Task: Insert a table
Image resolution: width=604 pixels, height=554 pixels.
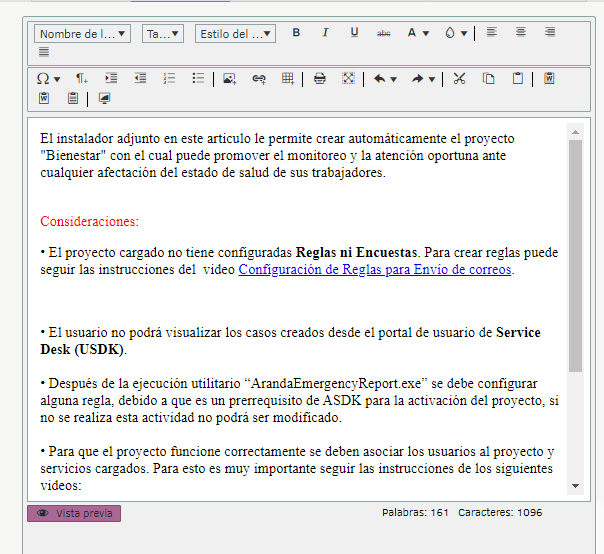Action: [x=288, y=78]
